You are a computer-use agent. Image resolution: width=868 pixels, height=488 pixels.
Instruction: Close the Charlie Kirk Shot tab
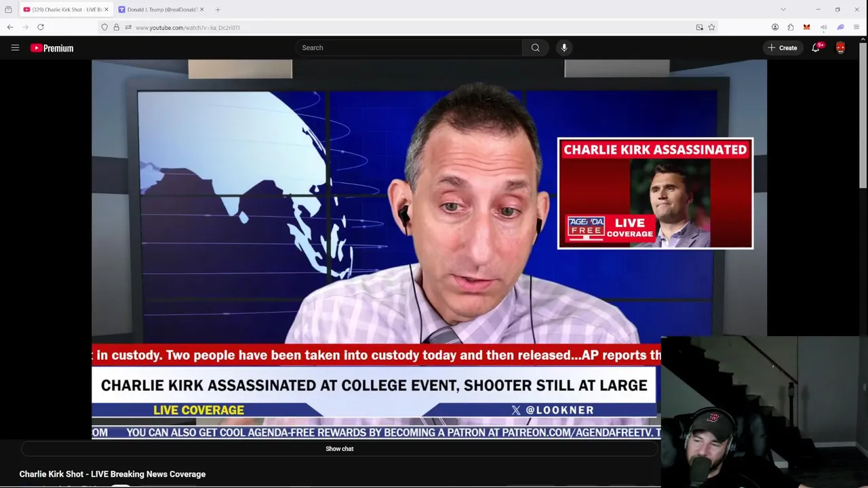[x=106, y=9]
